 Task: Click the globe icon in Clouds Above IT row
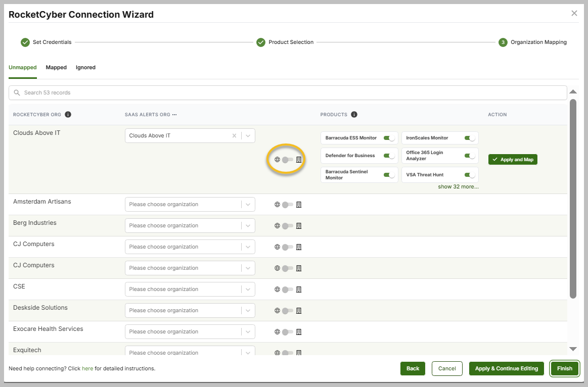277,160
